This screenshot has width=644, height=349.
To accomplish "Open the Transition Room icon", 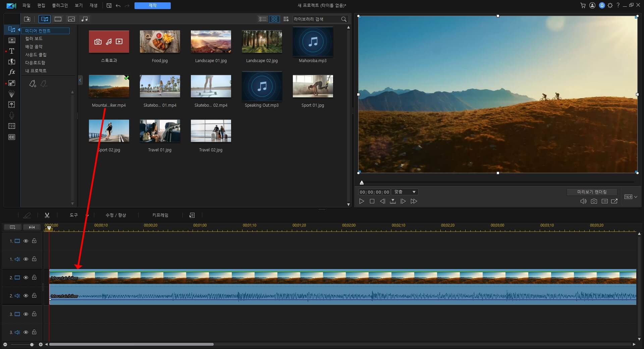I will tap(12, 62).
